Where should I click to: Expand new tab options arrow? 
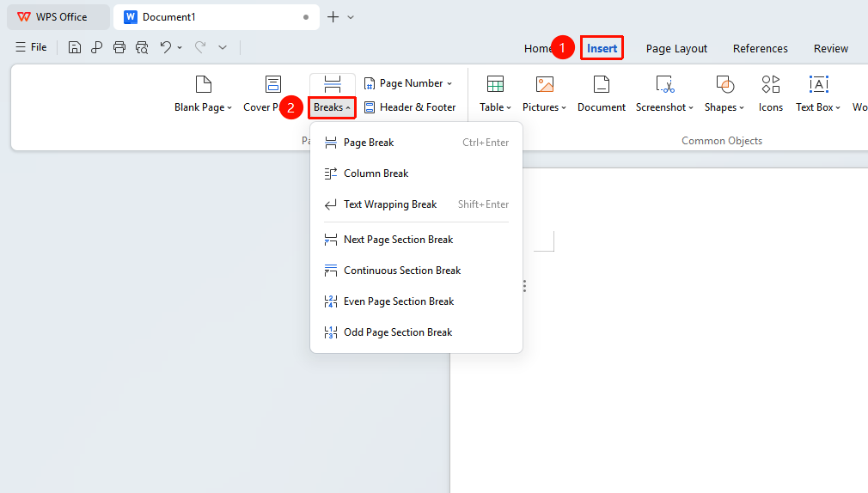351,17
